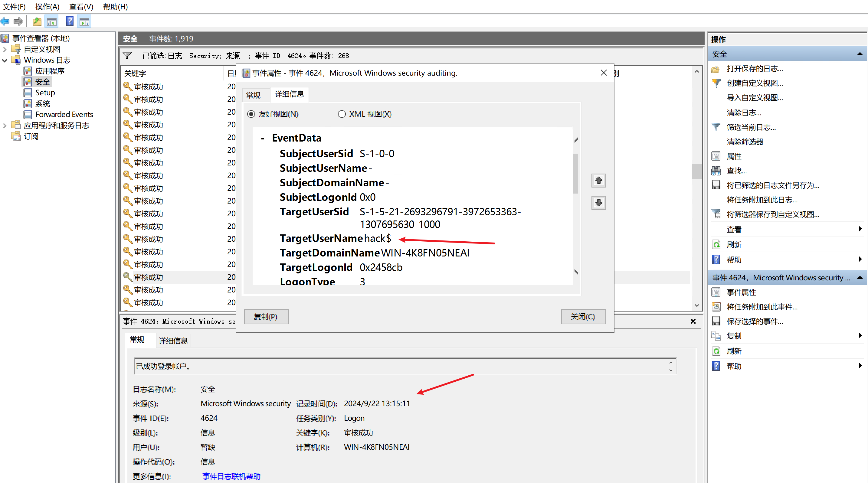Click the event list vertical scrollbar thumb
This screenshot has width=868, height=483.
click(696, 171)
